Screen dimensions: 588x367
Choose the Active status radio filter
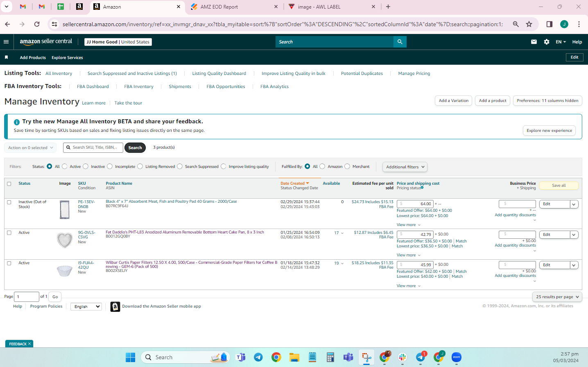coord(64,166)
